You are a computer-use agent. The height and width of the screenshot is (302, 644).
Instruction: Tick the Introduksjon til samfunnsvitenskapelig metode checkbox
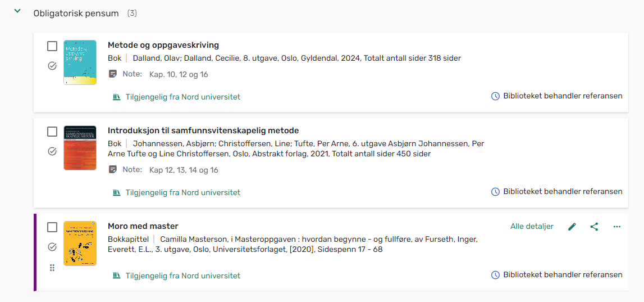[52, 132]
